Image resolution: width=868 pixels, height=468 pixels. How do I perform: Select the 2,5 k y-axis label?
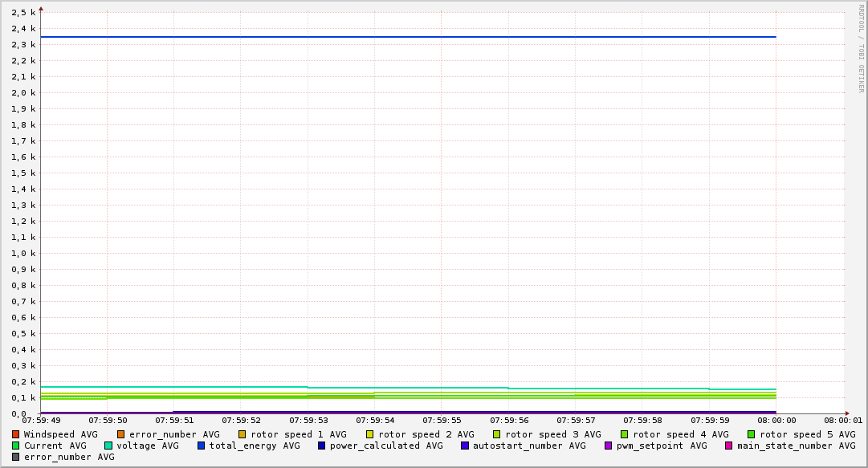(x=24, y=12)
